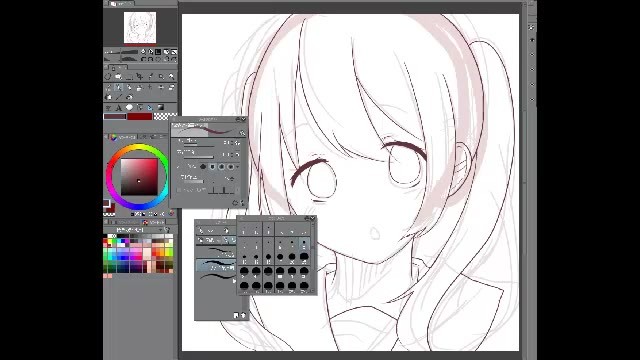Switch to the Color Set tab
Screen dimensions: 640x360
(x=153, y=222)
